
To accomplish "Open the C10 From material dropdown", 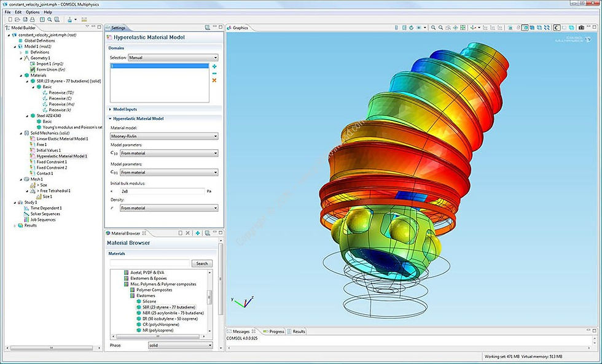I will (x=169, y=153).
